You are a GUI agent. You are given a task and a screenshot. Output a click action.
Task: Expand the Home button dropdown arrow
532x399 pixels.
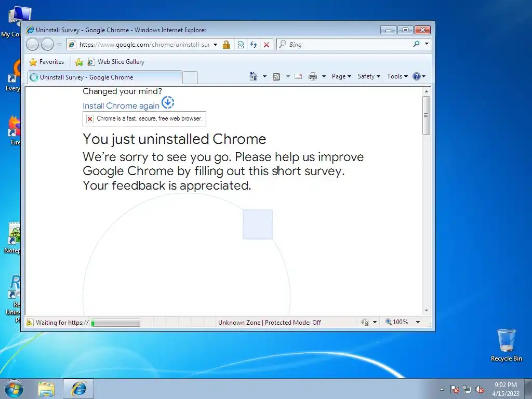click(x=264, y=76)
